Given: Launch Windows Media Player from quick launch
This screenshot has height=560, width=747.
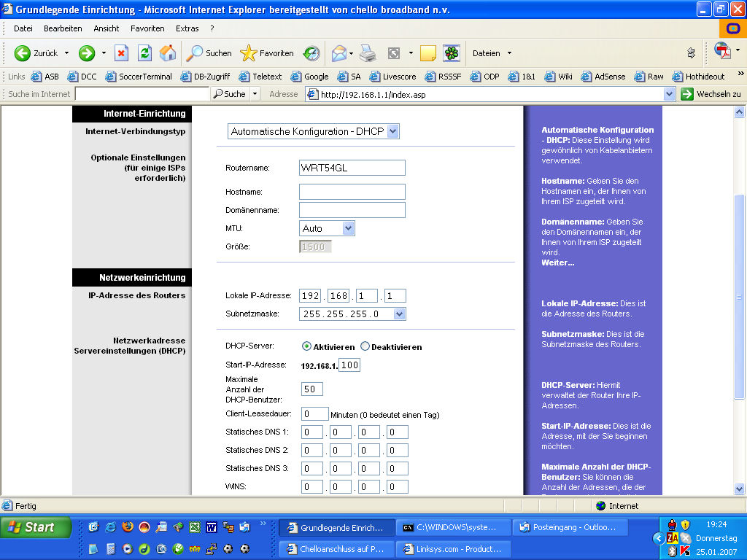Looking at the screenshot, I should pyautogui.click(x=127, y=548).
